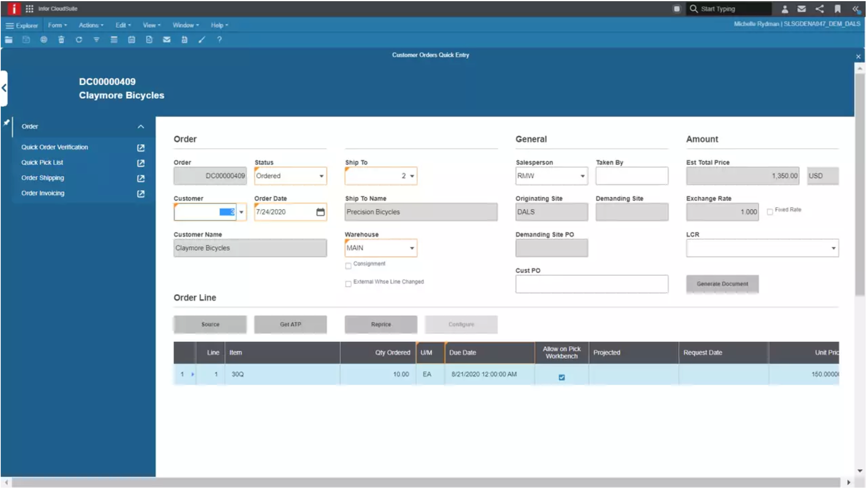
Task: Toggle the Consignment checkbox
Action: 348,266
